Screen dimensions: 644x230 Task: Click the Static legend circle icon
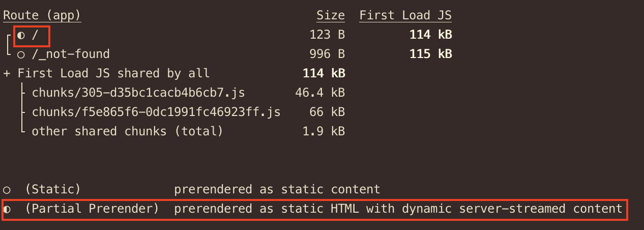[7, 190]
